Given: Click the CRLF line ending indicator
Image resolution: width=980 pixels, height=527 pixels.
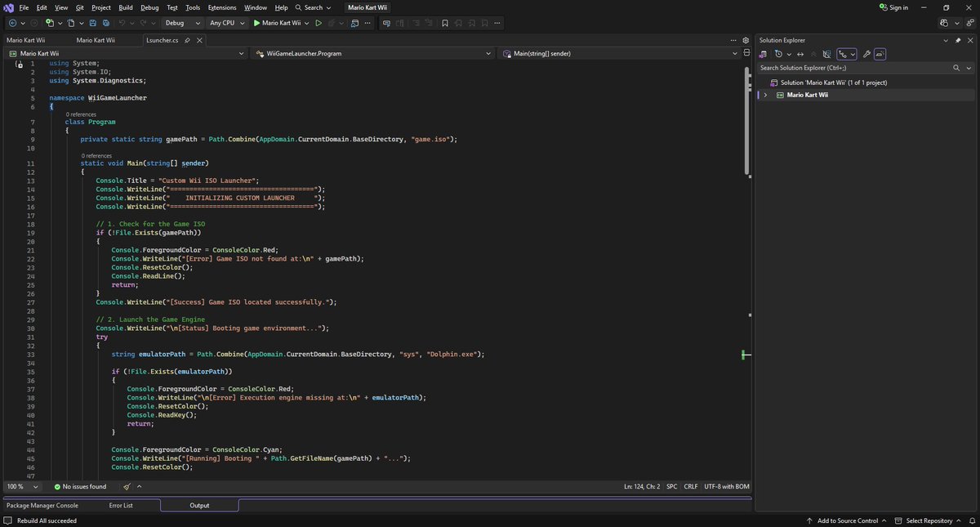Looking at the screenshot, I should [x=691, y=486].
